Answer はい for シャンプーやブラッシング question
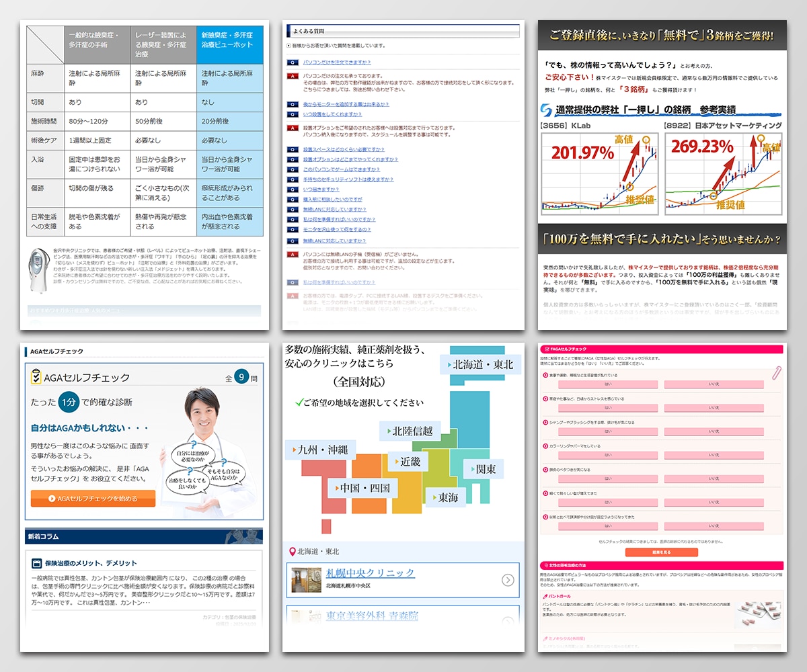Screen dimensions: 807x672 [x=607, y=431]
